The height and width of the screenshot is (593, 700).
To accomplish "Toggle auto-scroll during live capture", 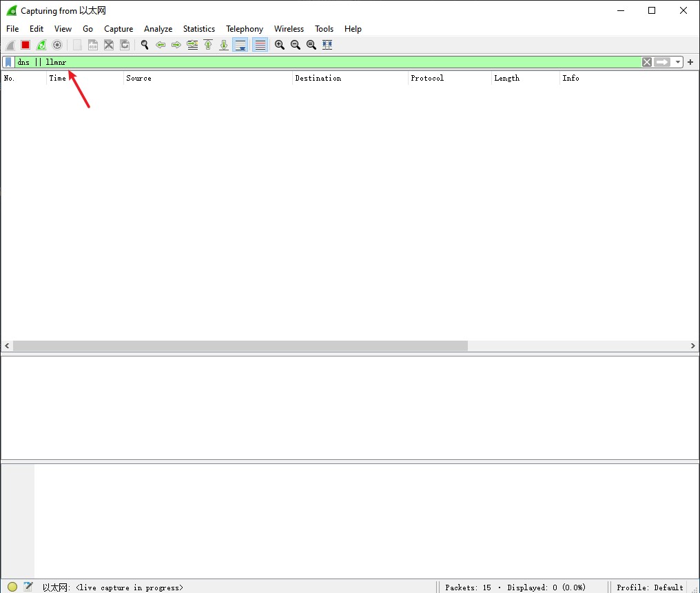I will point(240,45).
